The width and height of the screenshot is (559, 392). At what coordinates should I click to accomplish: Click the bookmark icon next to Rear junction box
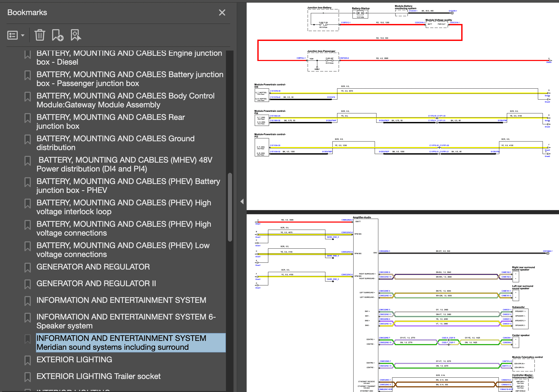(28, 118)
